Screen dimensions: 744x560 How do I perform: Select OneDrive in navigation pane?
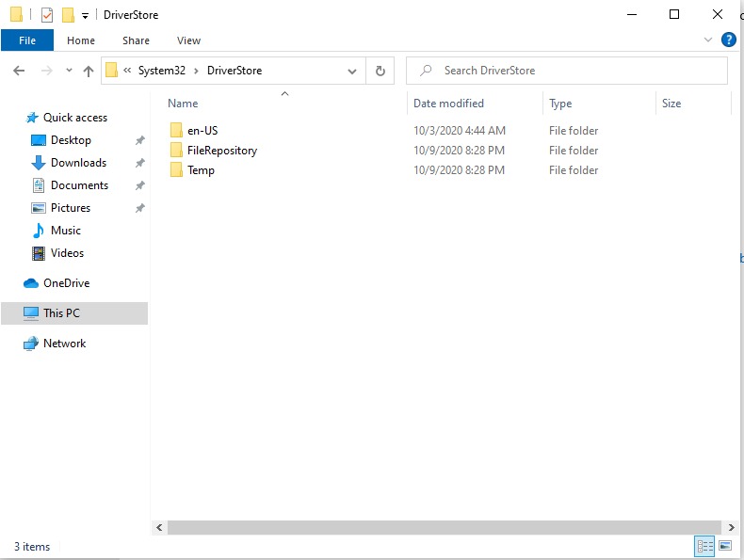click(x=66, y=283)
